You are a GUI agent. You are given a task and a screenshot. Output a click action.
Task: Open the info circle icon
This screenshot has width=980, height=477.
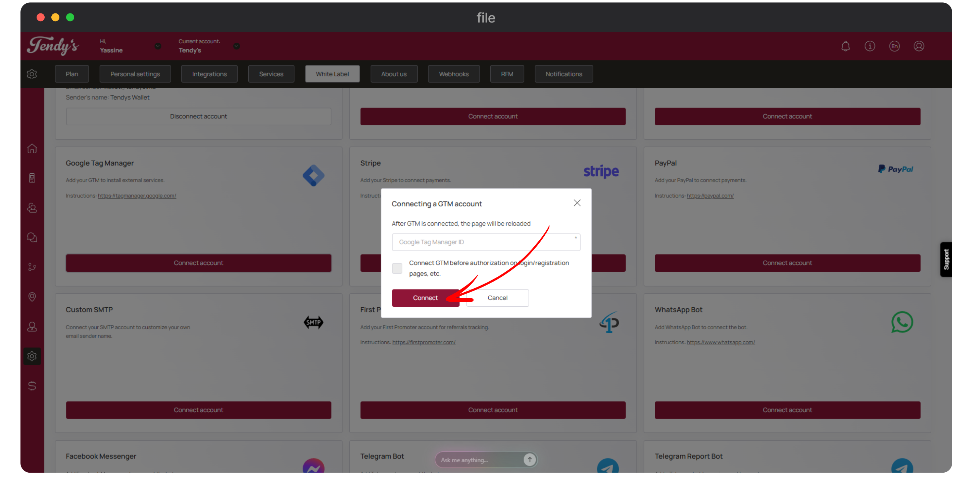point(870,46)
